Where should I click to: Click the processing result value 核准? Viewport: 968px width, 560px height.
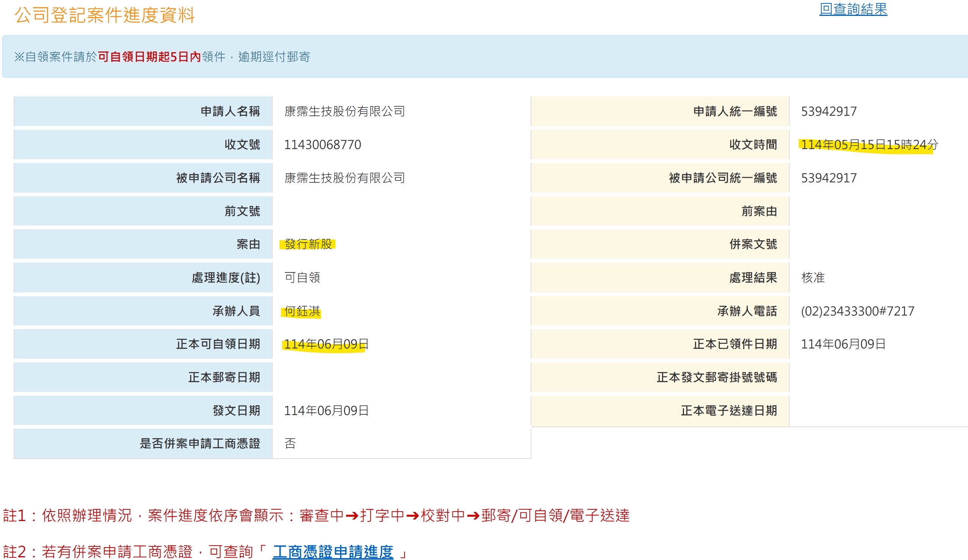[x=813, y=277]
